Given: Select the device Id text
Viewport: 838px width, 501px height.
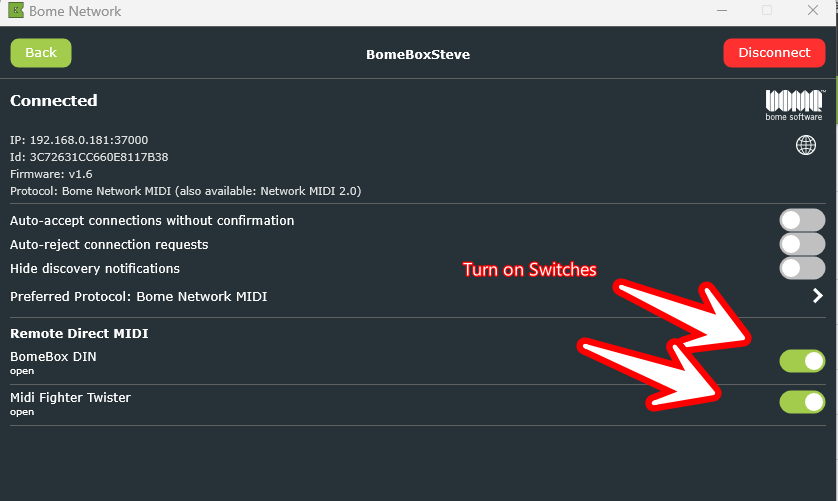Looking at the screenshot, I should (x=89, y=157).
